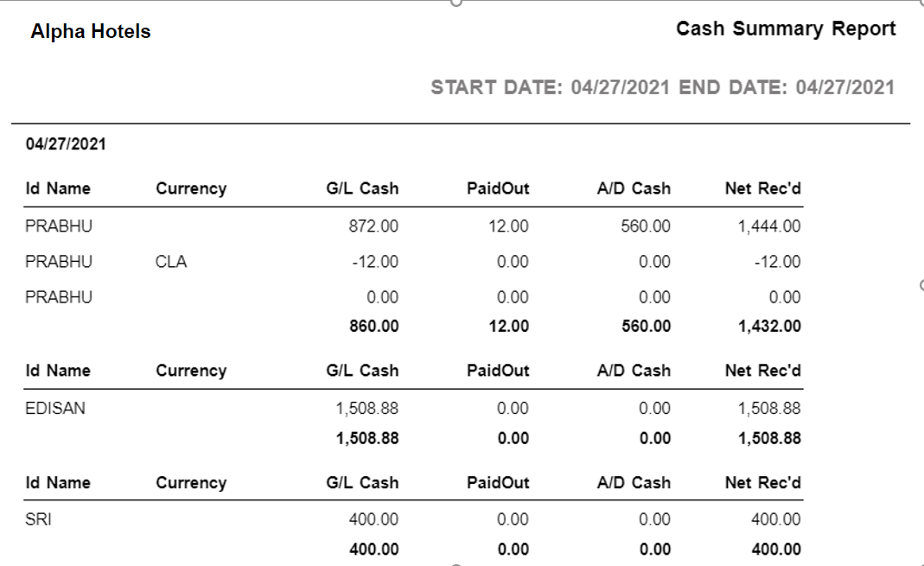Screen dimensions: 924x566
Task: Open the end date value 04/27/2021
Action: [x=843, y=86]
